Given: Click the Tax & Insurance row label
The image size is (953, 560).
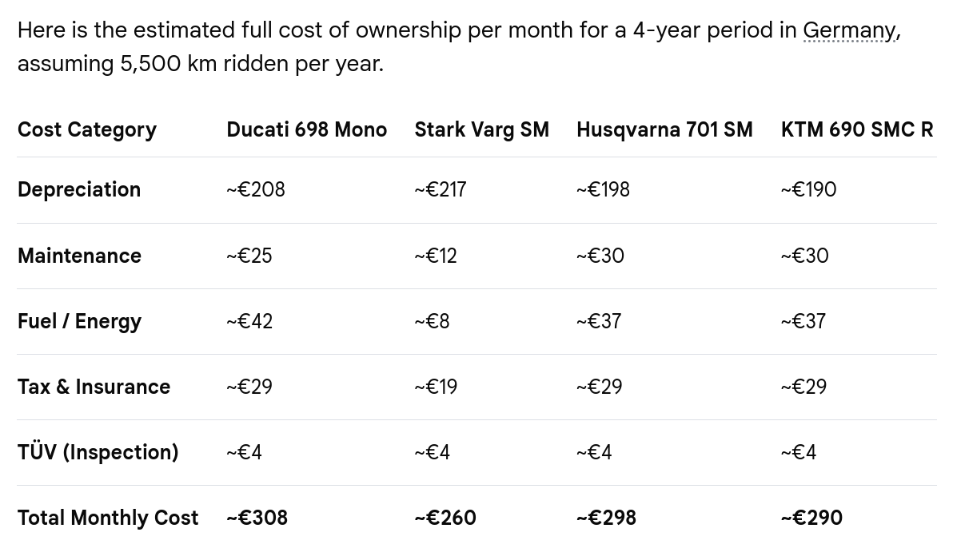Looking at the screenshot, I should [94, 387].
